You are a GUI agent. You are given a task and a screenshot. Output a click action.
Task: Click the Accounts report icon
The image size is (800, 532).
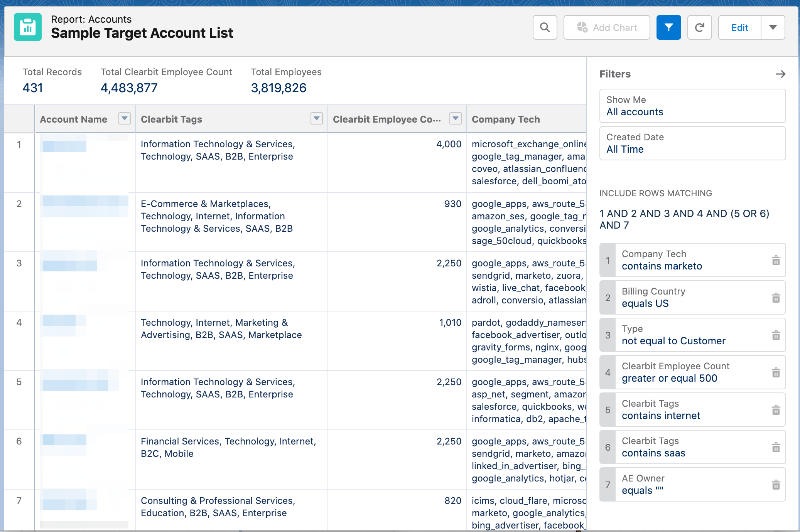tap(28, 27)
